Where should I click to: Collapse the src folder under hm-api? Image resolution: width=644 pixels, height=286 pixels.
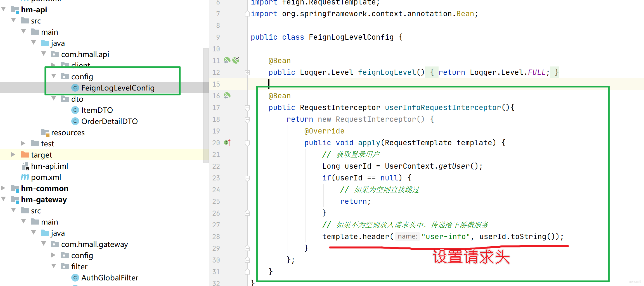13,20
